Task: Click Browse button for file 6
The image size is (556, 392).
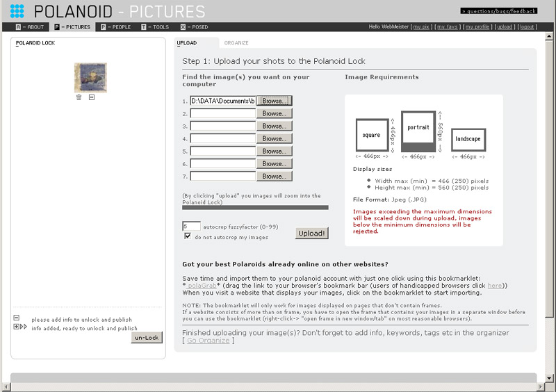Action: click(275, 164)
